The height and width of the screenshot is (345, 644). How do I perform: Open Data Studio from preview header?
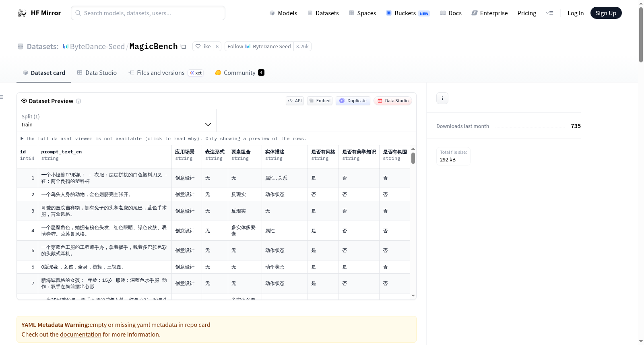click(x=393, y=101)
